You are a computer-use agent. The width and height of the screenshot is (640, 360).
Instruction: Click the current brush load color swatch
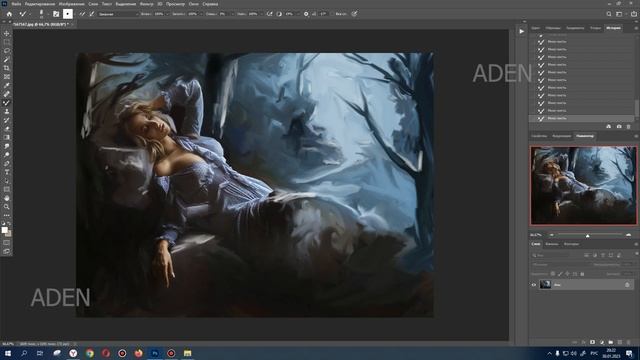pos(68,14)
